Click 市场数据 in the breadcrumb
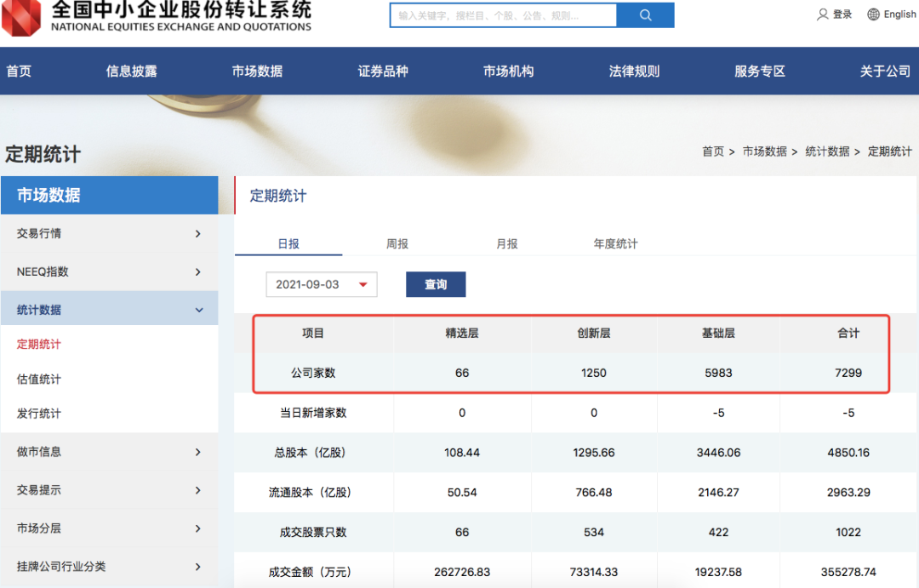 [x=764, y=151]
